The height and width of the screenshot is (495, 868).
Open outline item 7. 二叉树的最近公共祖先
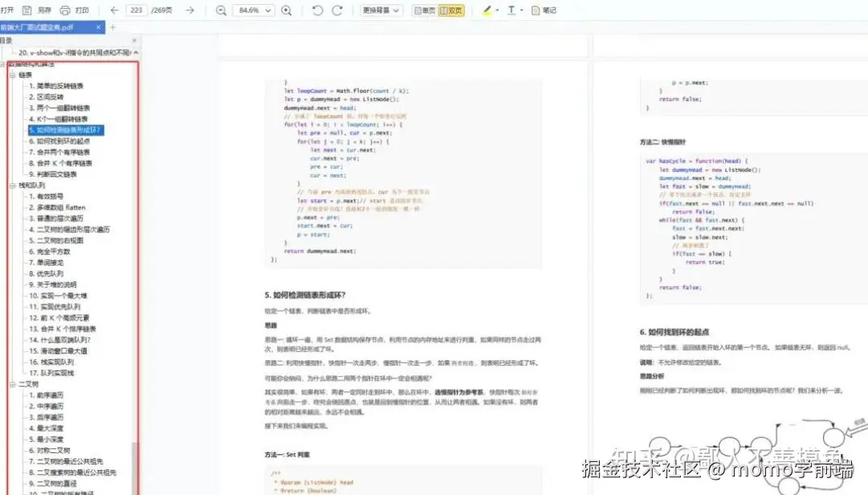(66, 462)
